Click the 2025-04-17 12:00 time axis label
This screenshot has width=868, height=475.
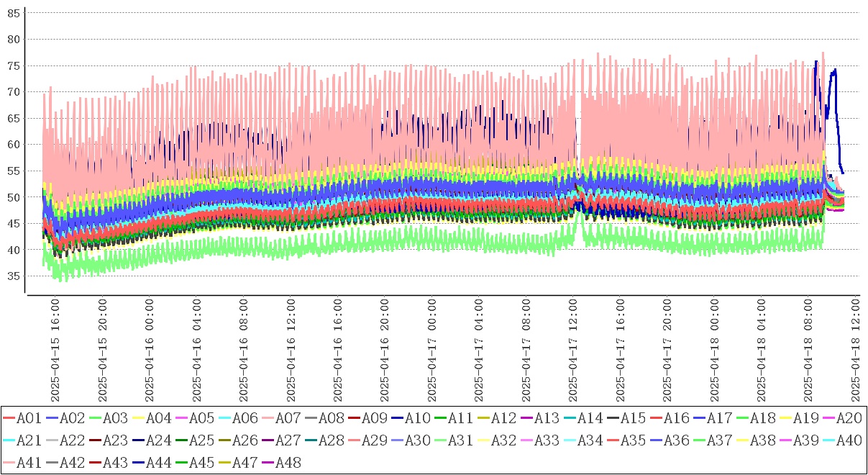pyautogui.click(x=573, y=351)
